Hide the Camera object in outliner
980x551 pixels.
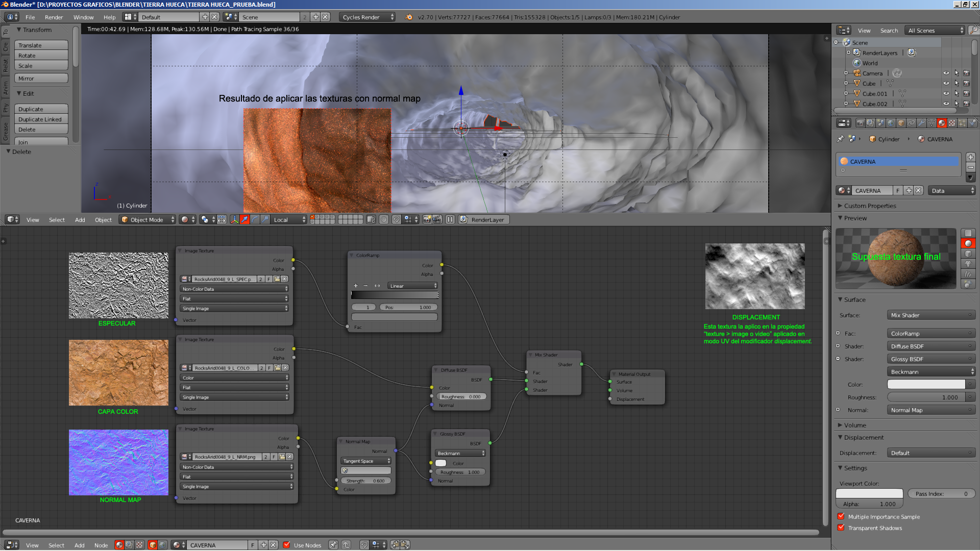[x=946, y=73]
